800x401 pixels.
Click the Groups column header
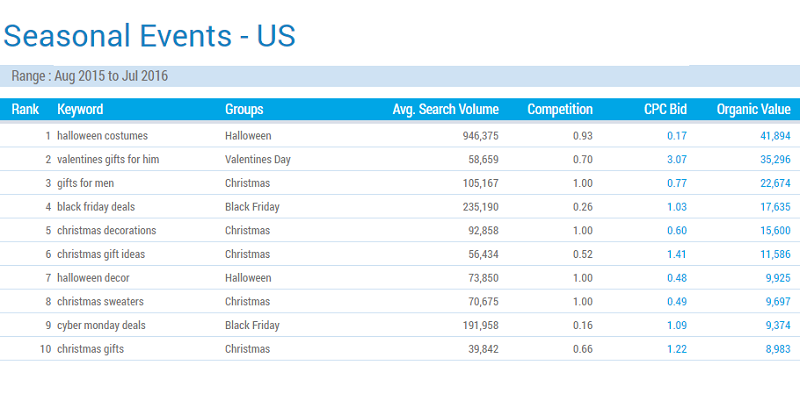coord(244,109)
